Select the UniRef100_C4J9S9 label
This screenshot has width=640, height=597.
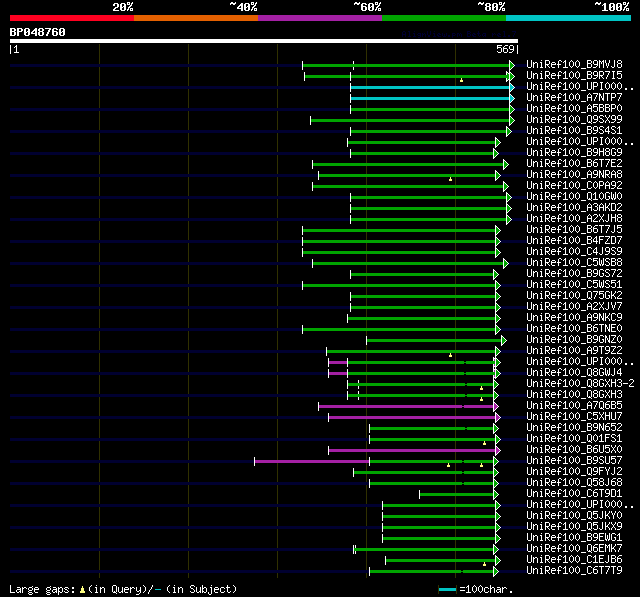[x=574, y=252]
